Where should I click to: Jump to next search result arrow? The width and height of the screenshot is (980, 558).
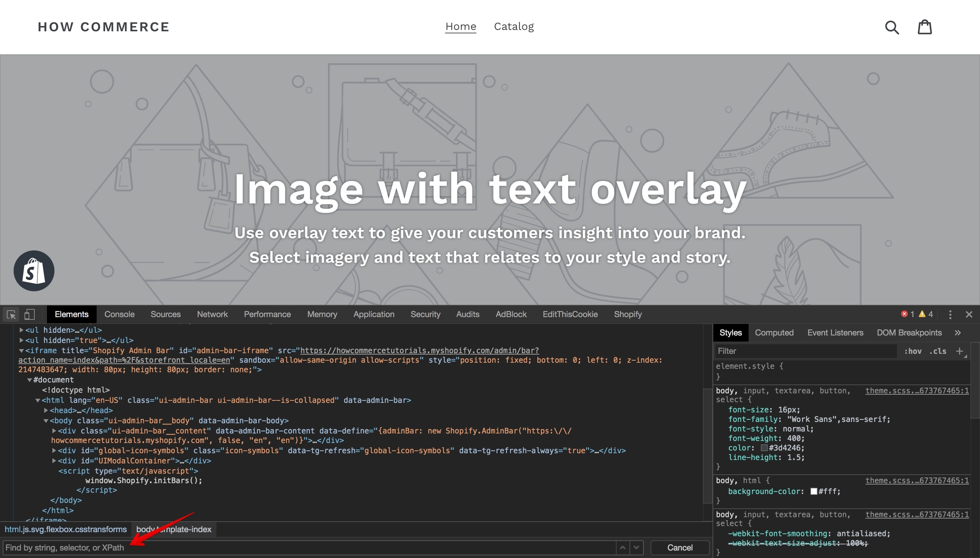[637, 548]
